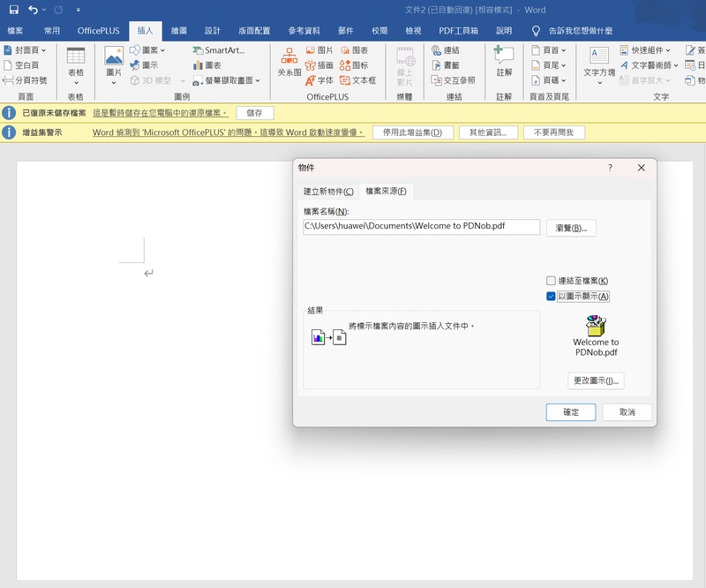706x588 pixels.
Task: Click the 更改圖示(I)... button
Action: pos(596,381)
